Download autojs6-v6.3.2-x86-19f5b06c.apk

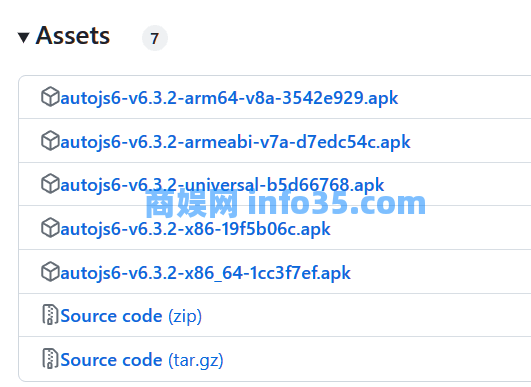(x=195, y=229)
